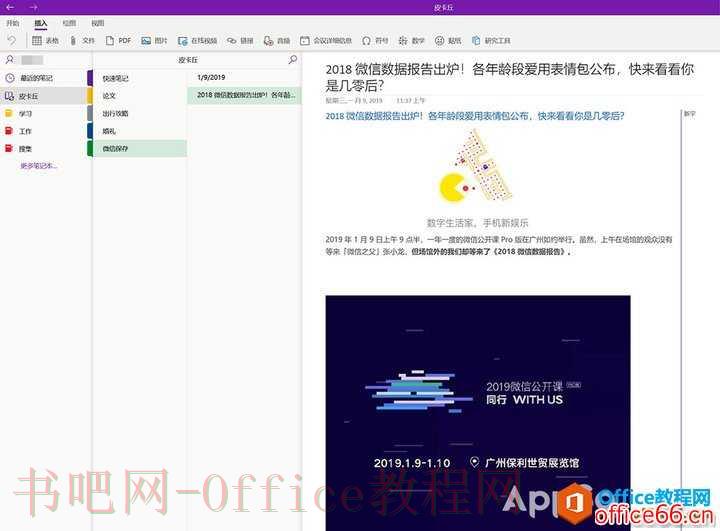Insert a link (链接)

240,40
